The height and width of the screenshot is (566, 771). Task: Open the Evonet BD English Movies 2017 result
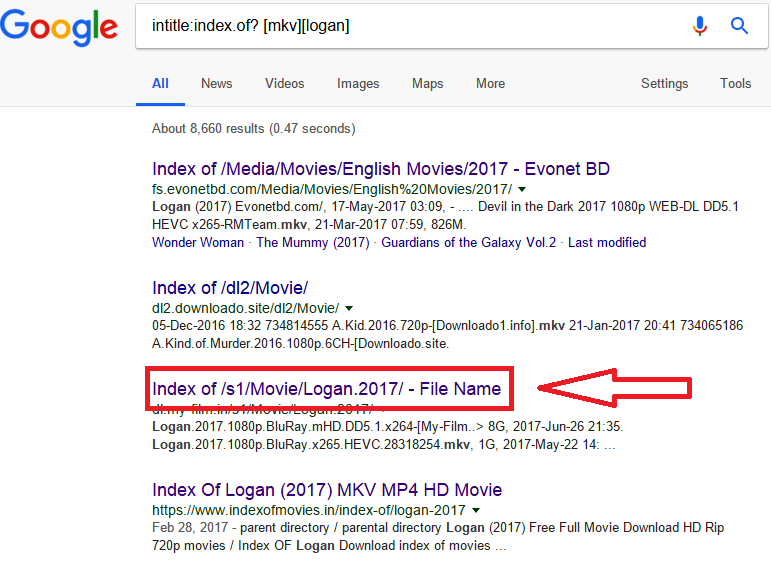(x=381, y=169)
